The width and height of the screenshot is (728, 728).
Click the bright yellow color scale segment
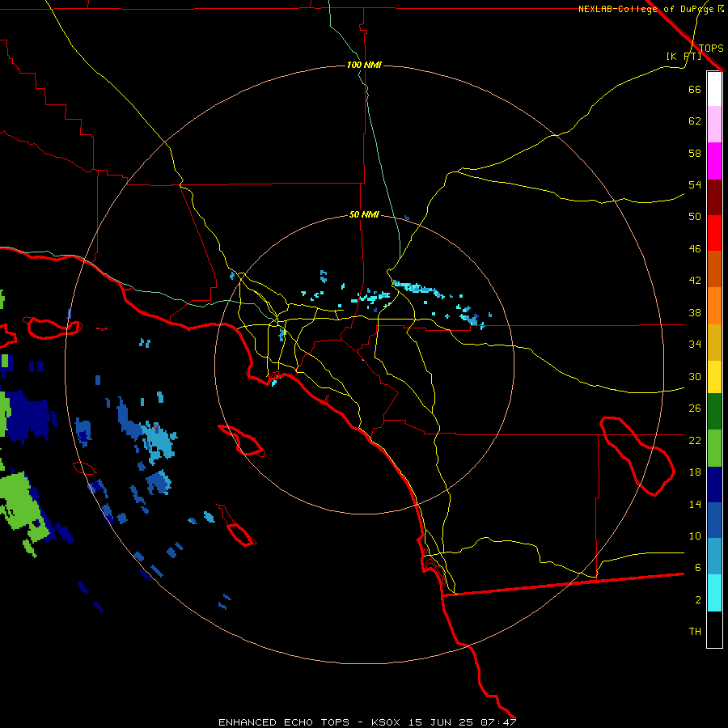click(714, 377)
